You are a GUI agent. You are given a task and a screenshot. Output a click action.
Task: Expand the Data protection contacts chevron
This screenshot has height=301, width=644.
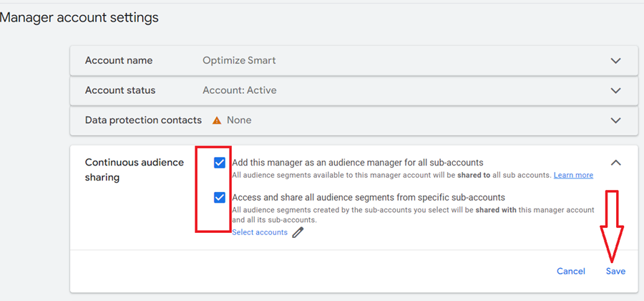coord(615,120)
